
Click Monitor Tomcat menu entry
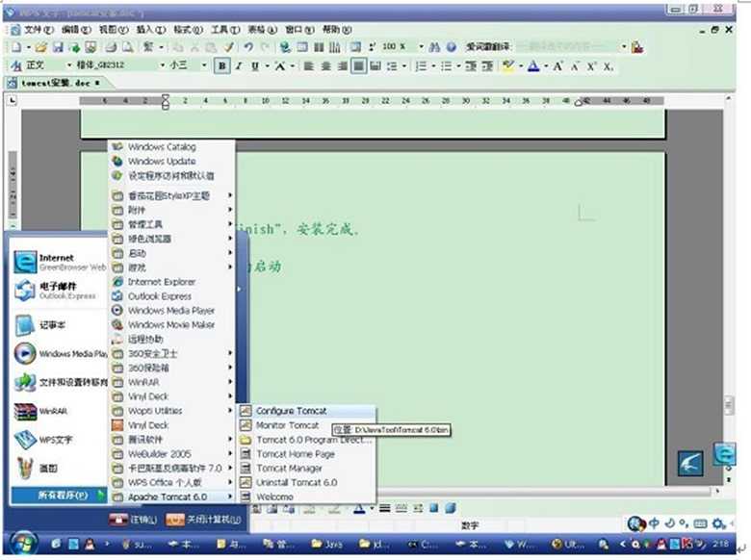[285, 425]
